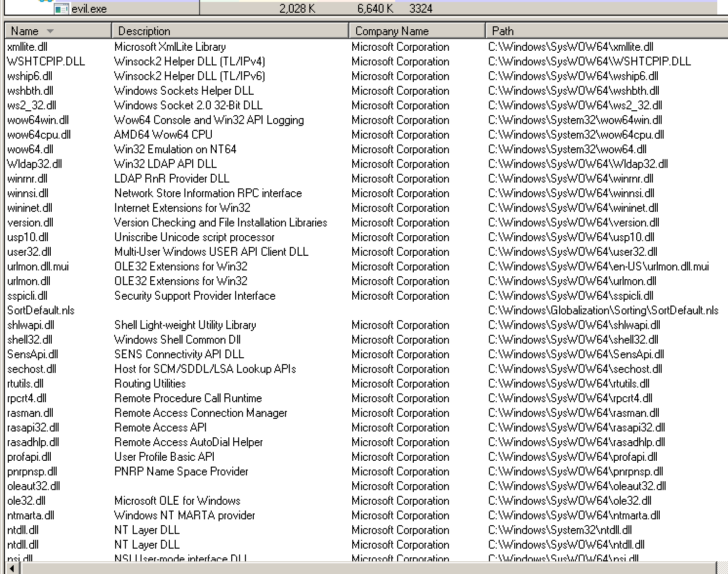Select the wininet.dll entry

tap(30, 208)
